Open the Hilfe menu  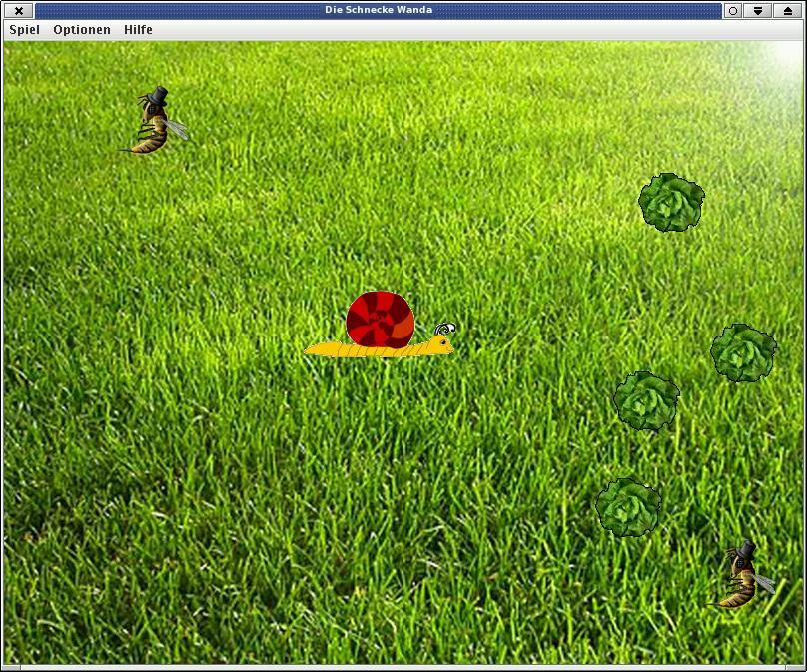pos(138,30)
